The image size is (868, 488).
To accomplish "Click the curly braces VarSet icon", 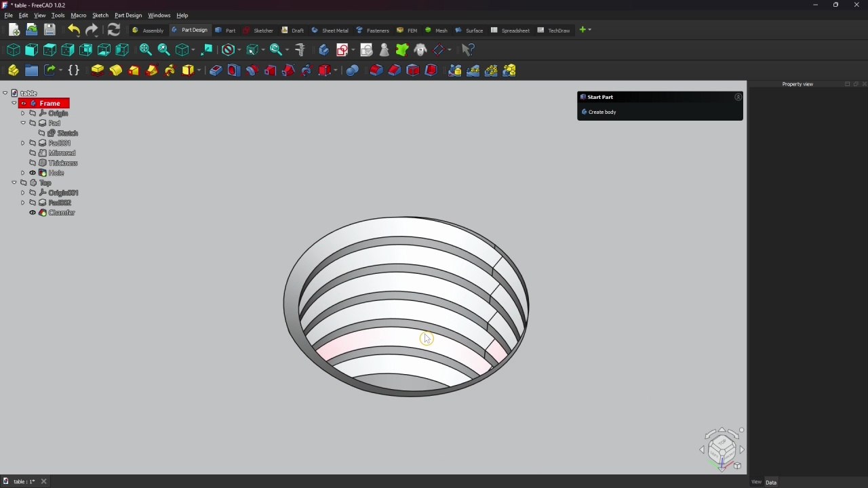I will 74,70.
